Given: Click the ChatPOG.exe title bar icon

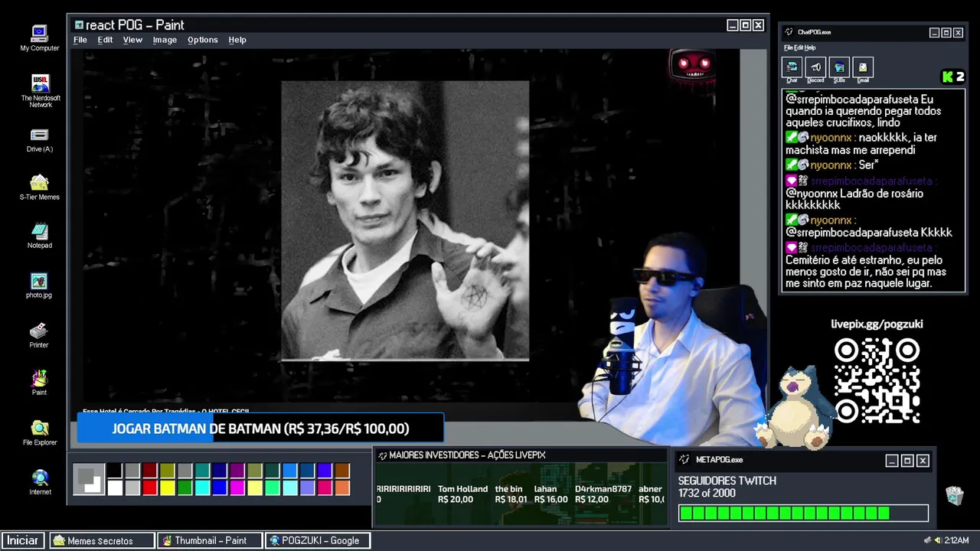Looking at the screenshot, I should [789, 32].
